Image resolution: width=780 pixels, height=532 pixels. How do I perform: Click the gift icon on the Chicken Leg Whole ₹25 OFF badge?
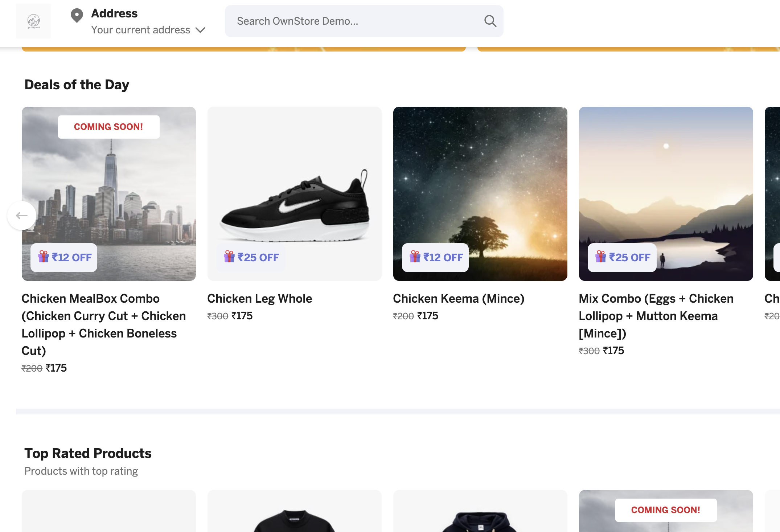230,257
